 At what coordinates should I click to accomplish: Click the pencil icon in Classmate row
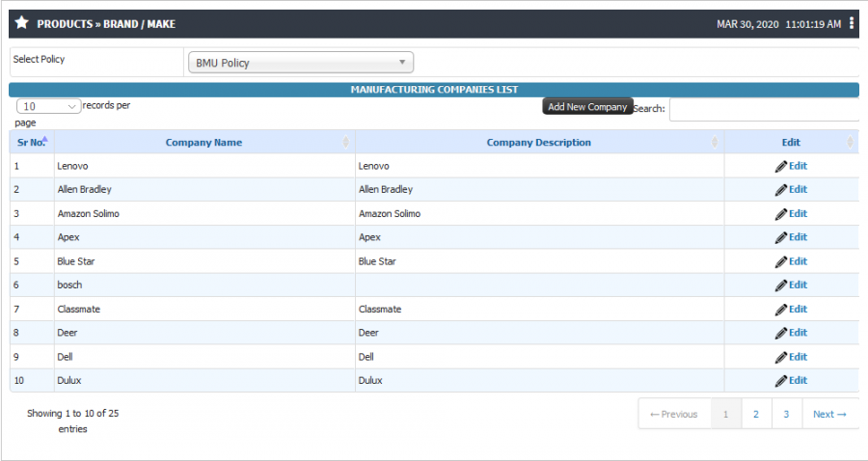pos(780,310)
